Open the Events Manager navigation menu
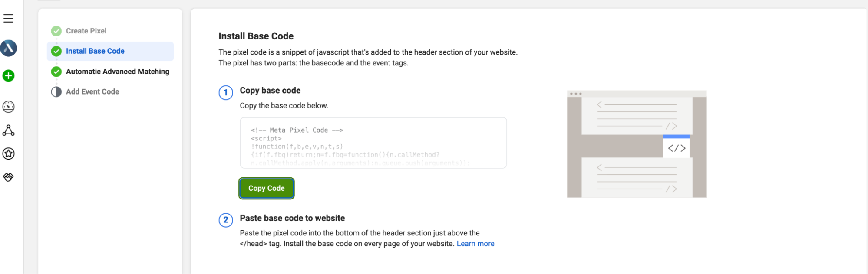Image resolution: width=868 pixels, height=274 pixels. coord(8,18)
